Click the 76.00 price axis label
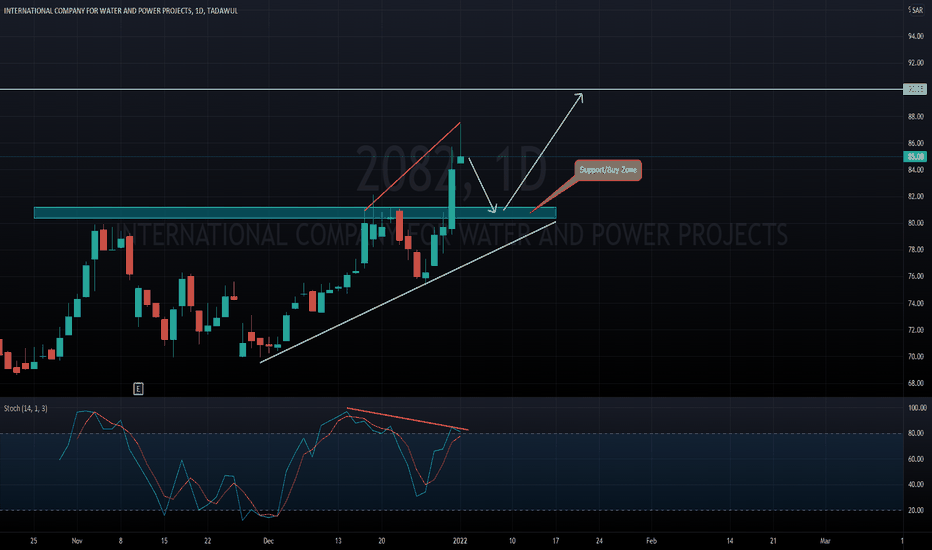The image size is (932, 550). tap(916, 276)
